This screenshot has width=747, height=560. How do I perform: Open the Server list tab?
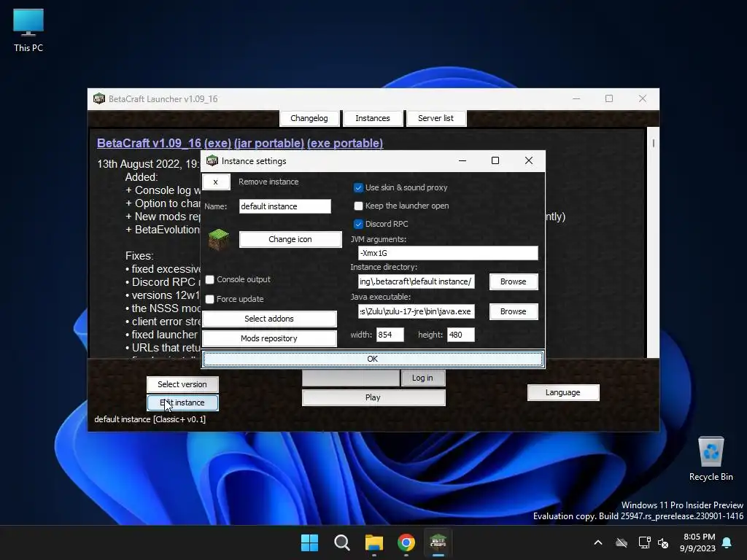tap(436, 118)
